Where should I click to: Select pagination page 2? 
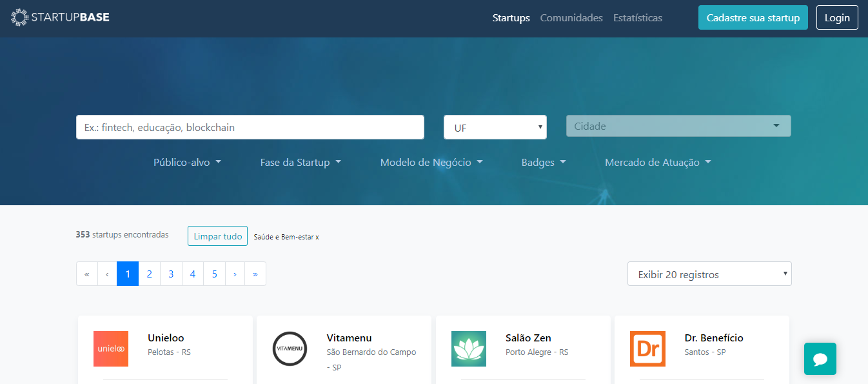[x=149, y=274]
